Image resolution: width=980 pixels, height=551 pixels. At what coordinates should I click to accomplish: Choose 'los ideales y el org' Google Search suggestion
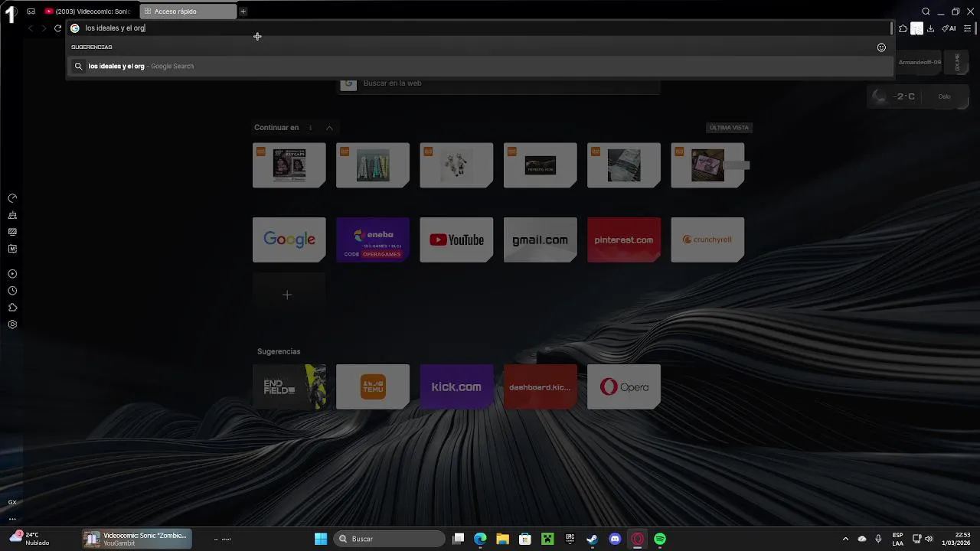click(x=479, y=67)
